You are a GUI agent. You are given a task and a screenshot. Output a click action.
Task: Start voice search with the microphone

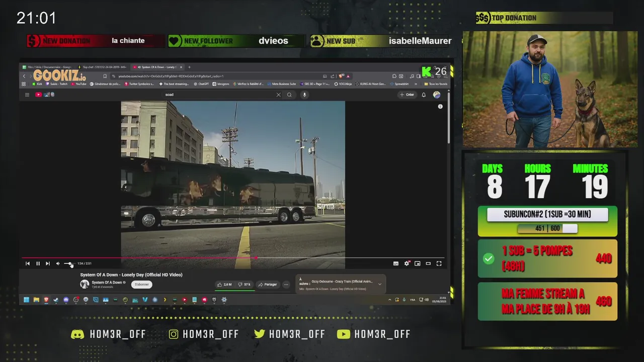click(304, 95)
